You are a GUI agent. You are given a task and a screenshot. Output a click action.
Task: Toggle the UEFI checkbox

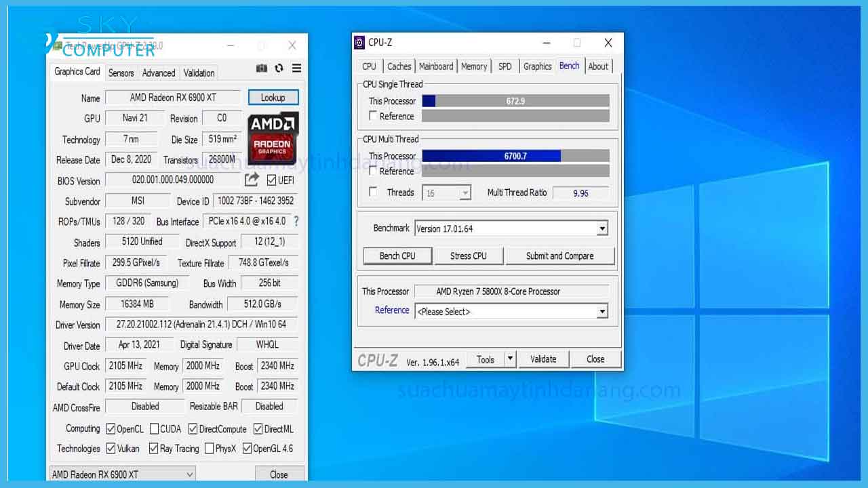point(271,180)
